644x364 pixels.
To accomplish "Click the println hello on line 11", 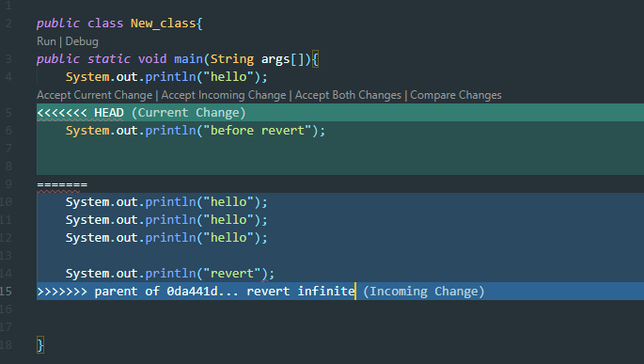I will click(x=166, y=220).
